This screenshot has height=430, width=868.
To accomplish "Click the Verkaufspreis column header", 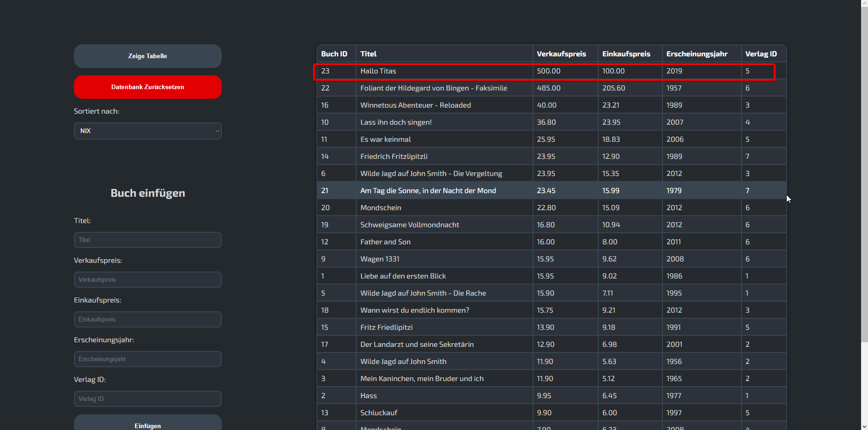I will (561, 54).
